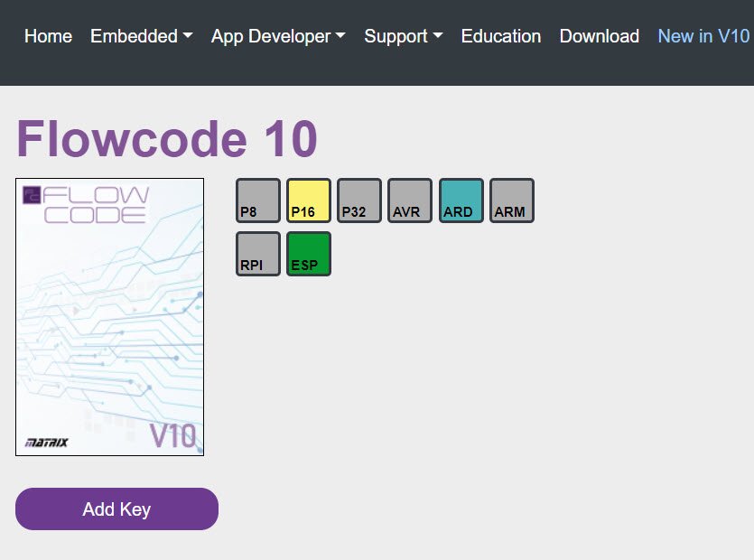
Task: Expand the Embedded dropdown menu
Action: pos(142,36)
